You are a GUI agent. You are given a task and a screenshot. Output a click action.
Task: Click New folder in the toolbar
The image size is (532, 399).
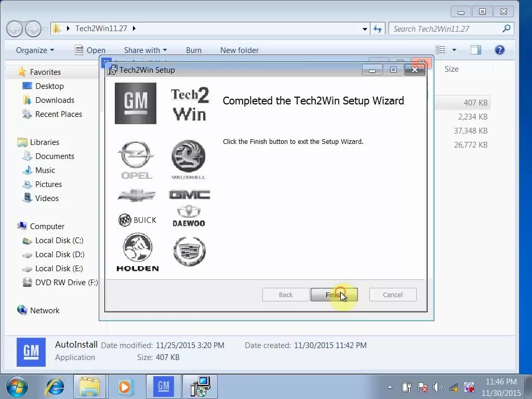pyautogui.click(x=239, y=50)
